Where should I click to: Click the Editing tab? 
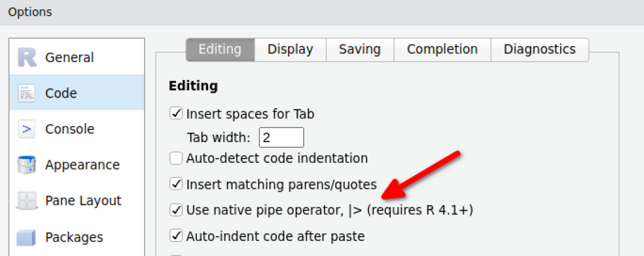[x=220, y=50]
